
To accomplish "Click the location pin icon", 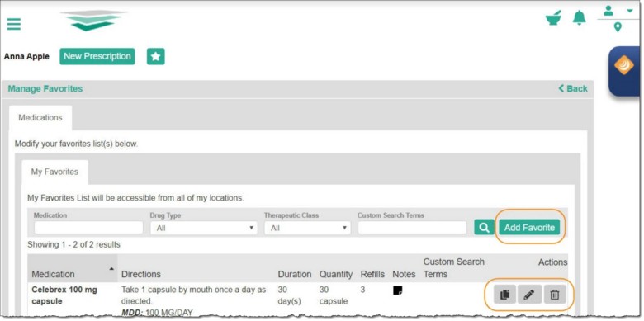I will click(x=618, y=27).
